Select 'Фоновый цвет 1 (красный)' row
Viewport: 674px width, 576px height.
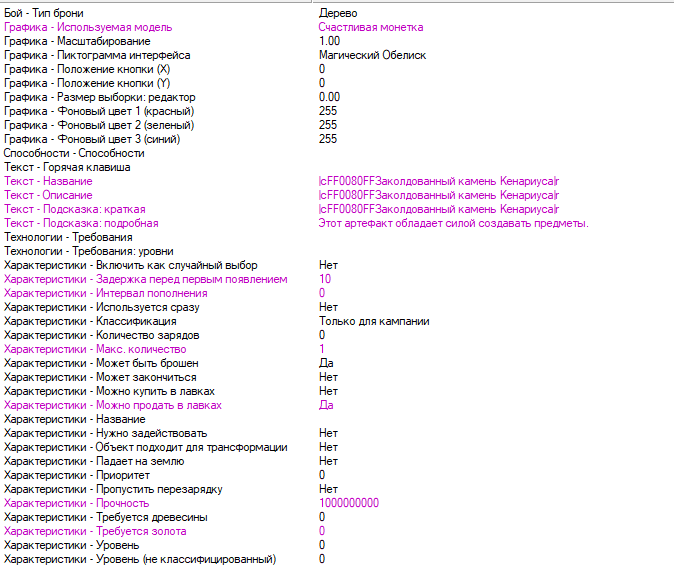point(99,111)
